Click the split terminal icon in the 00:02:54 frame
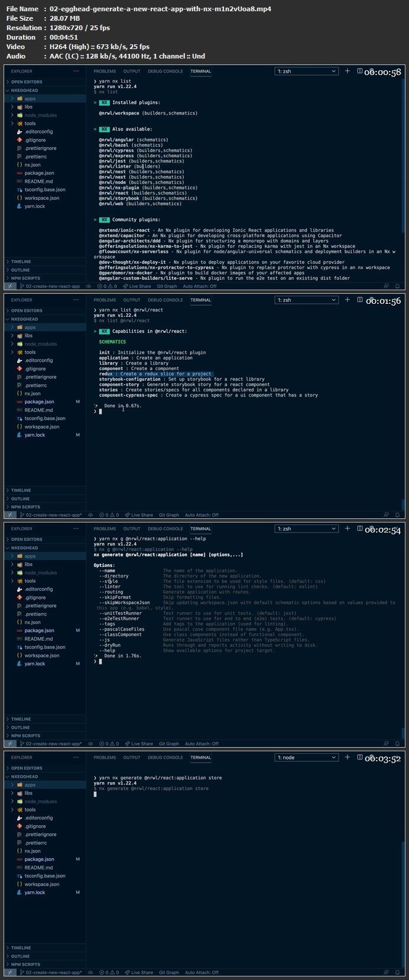Screen dimensions: 409x980 coord(360,528)
